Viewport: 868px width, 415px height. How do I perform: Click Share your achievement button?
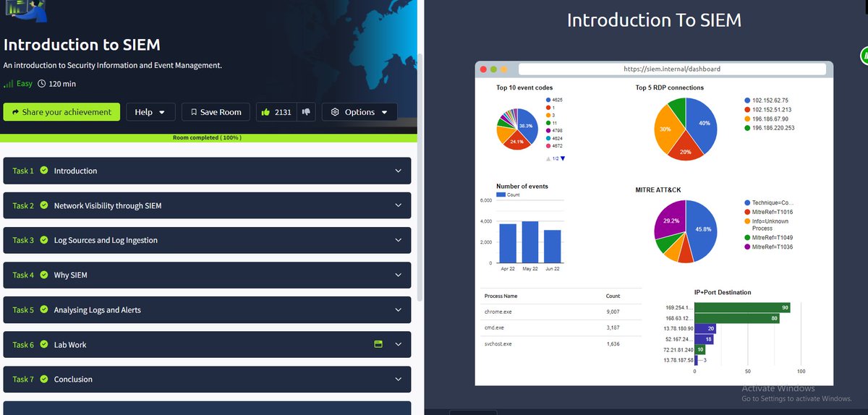pos(61,112)
